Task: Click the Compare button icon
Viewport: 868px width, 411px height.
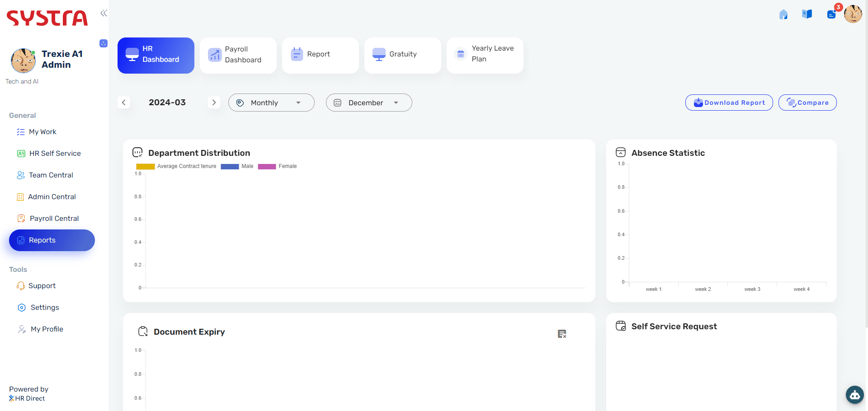Action: (791, 103)
